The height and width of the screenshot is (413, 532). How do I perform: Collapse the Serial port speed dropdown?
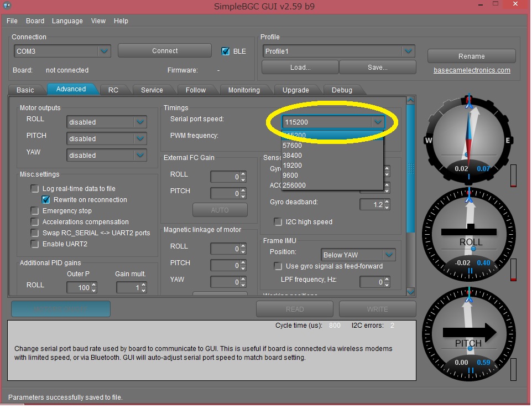[377, 122]
